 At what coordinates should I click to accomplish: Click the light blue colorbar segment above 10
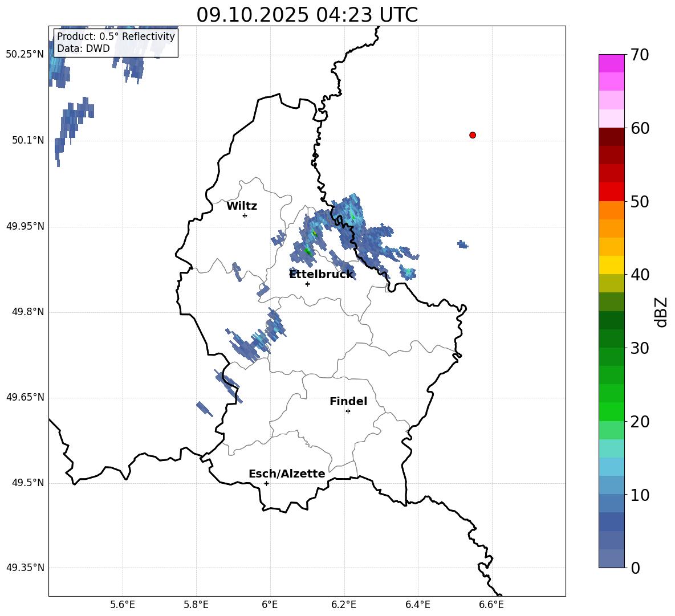[x=612, y=485]
